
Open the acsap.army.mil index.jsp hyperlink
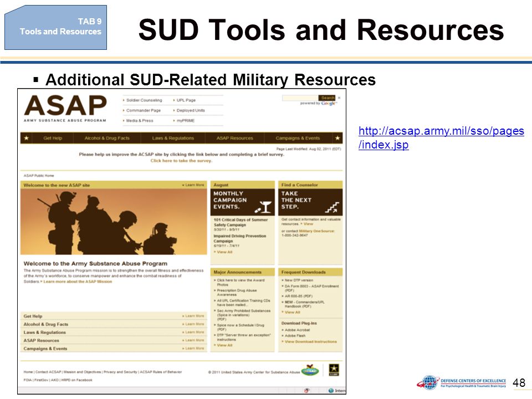pyautogui.click(x=441, y=137)
